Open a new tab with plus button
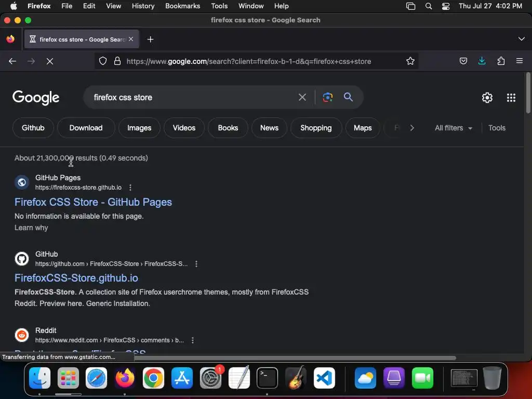 150,39
